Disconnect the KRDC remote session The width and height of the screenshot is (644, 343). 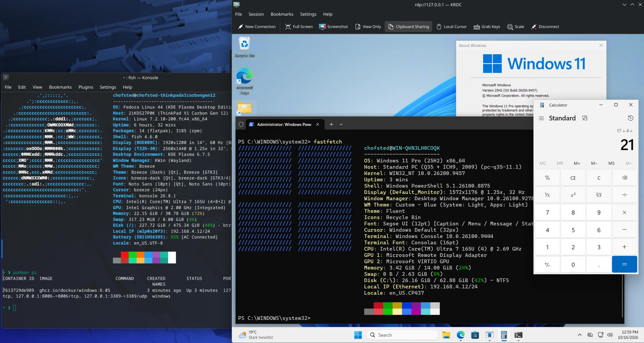pos(545,27)
